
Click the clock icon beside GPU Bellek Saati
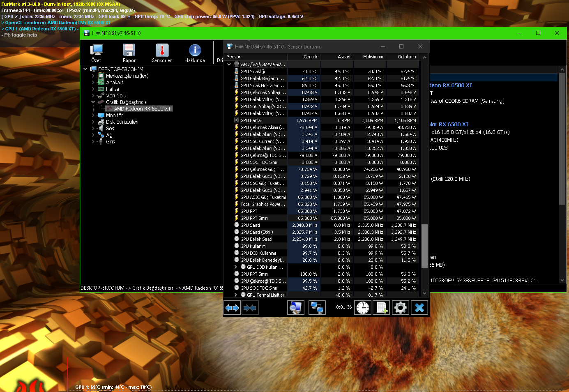pyautogui.click(x=237, y=239)
